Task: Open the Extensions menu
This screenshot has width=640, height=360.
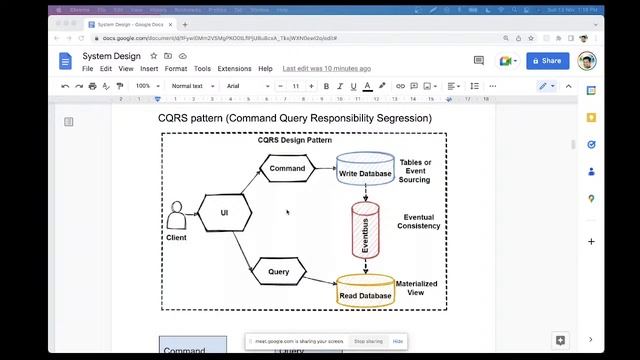Action: coord(234,69)
